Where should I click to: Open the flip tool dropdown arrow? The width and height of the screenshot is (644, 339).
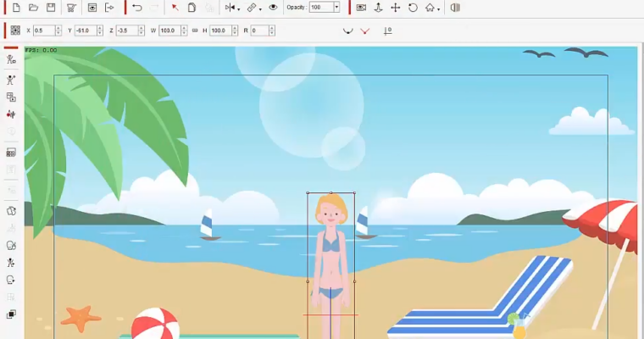(239, 9)
